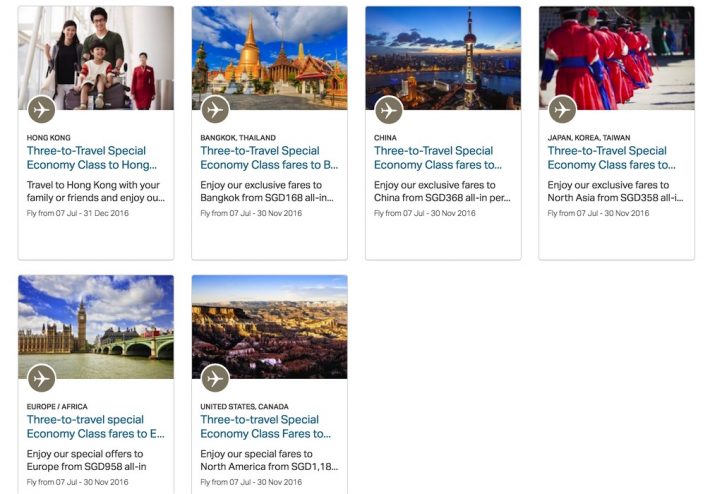Click the Grand Canyon landscape photo
The image size is (710, 494).
point(269,325)
